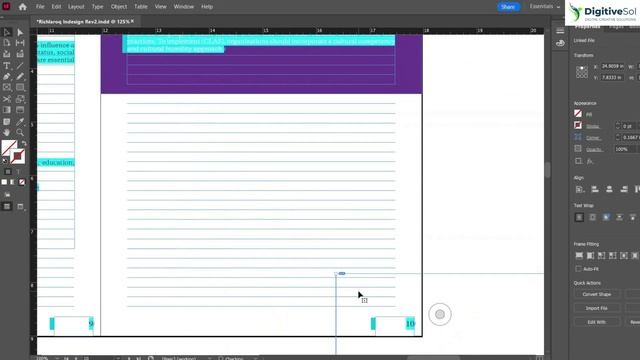This screenshot has width=640, height=360.
Task: Click the Edit With button
Action: click(x=597, y=322)
